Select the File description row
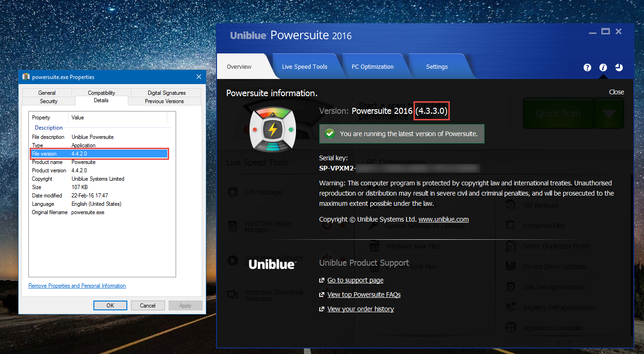This screenshot has width=644, height=354. (x=100, y=137)
